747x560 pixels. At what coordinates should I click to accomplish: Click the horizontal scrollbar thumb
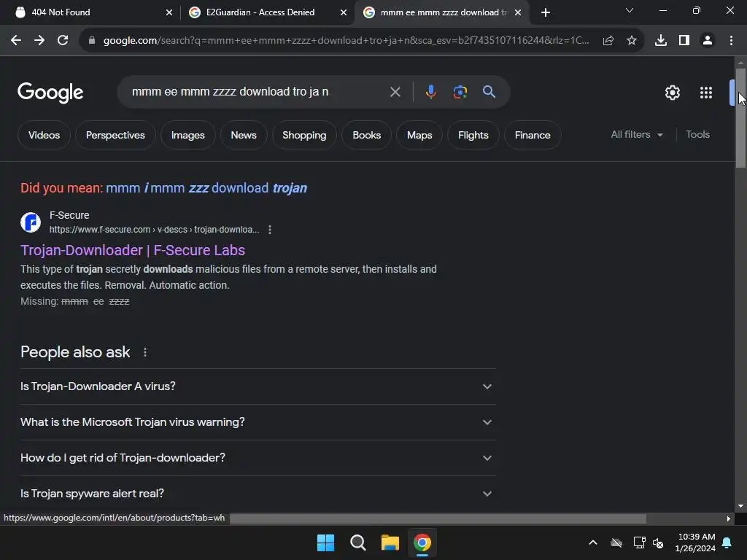pyautogui.click(x=438, y=518)
